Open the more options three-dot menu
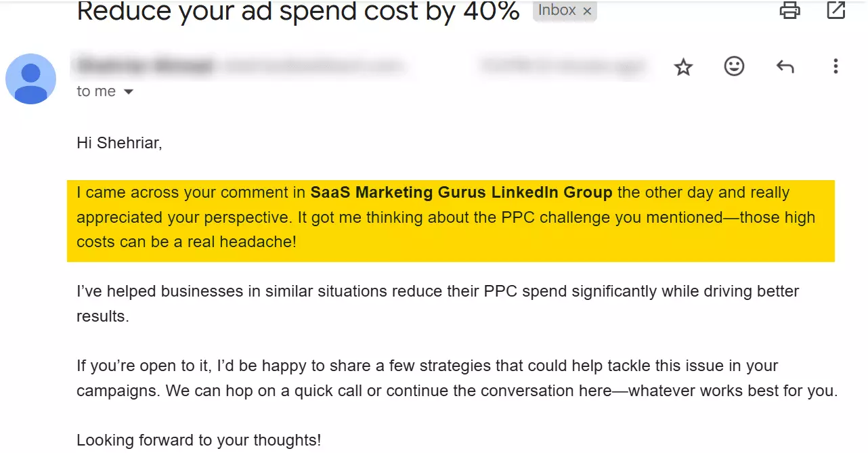Image resolution: width=868 pixels, height=453 pixels. tap(836, 66)
